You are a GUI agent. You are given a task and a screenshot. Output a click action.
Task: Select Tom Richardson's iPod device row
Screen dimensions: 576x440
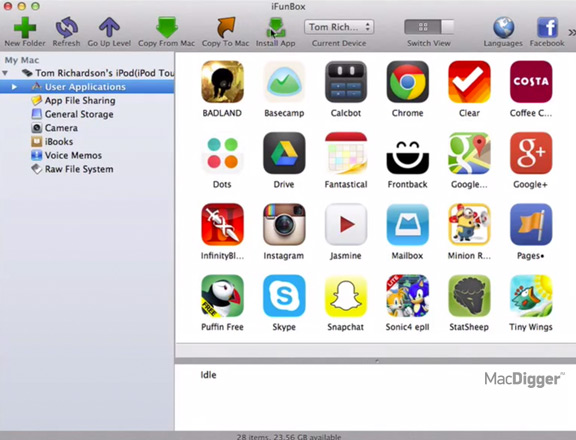click(98, 73)
